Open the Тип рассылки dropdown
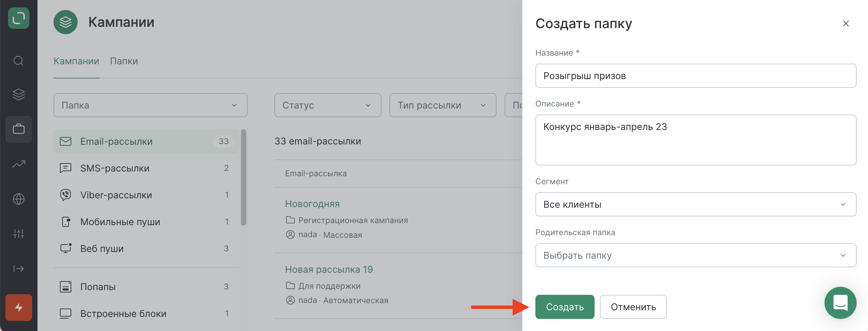Viewport: 868px width, 331px height. click(443, 105)
